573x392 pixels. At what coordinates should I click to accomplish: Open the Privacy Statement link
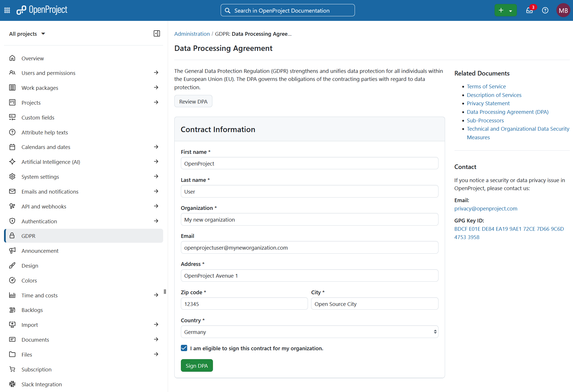[488, 103]
